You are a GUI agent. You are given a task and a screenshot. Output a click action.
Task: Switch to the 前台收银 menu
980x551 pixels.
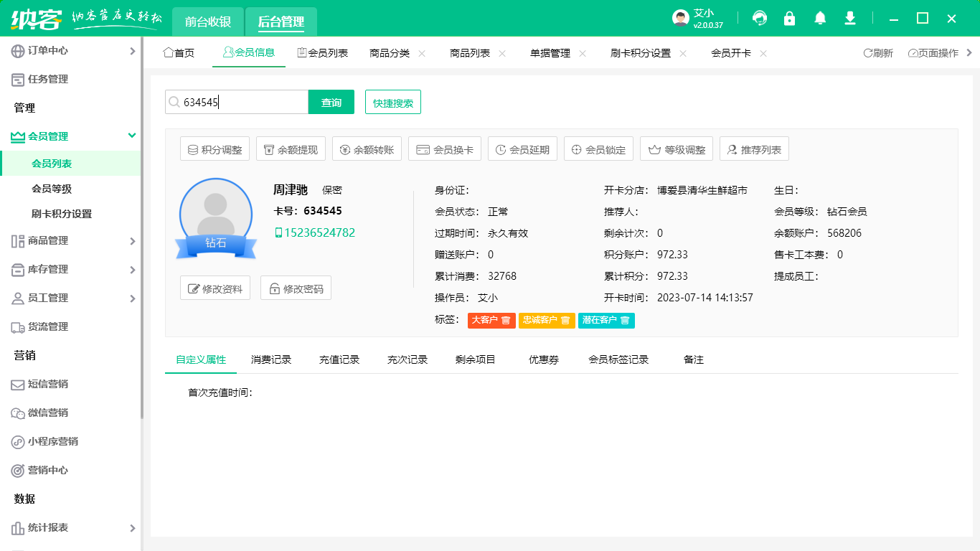click(206, 22)
